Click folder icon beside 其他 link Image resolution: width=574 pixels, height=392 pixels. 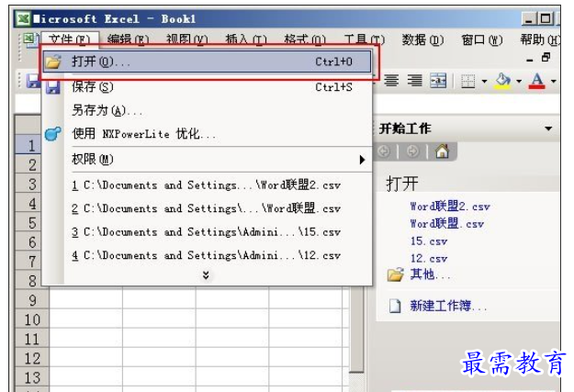pos(395,274)
